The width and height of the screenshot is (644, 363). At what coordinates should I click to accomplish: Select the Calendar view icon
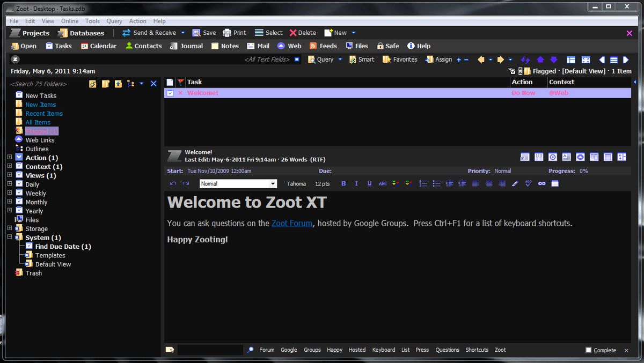pos(99,46)
